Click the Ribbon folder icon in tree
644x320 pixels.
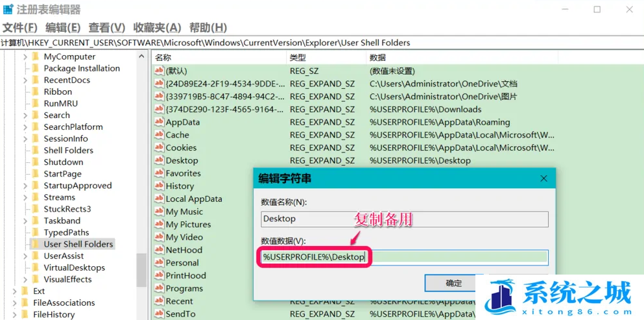[x=35, y=92]
